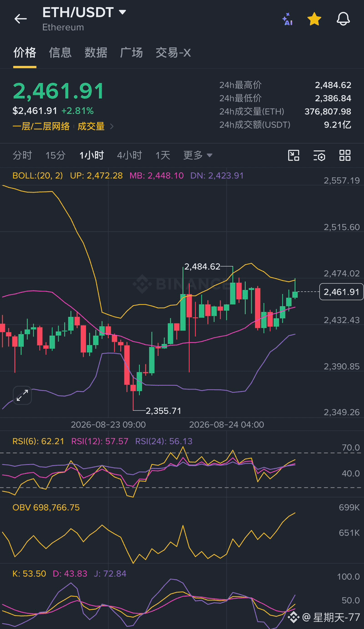Tap the 2026-08-24 04:00 time label
This screenshot has width=364, height=629.
click(226, 425)
